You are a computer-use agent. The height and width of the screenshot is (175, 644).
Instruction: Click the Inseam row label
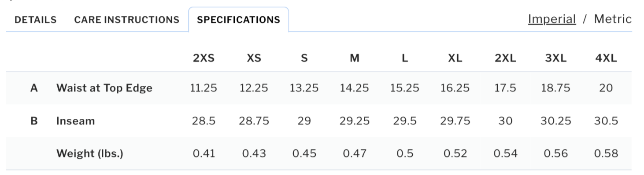pyautogui.click(x=75, y=121)
